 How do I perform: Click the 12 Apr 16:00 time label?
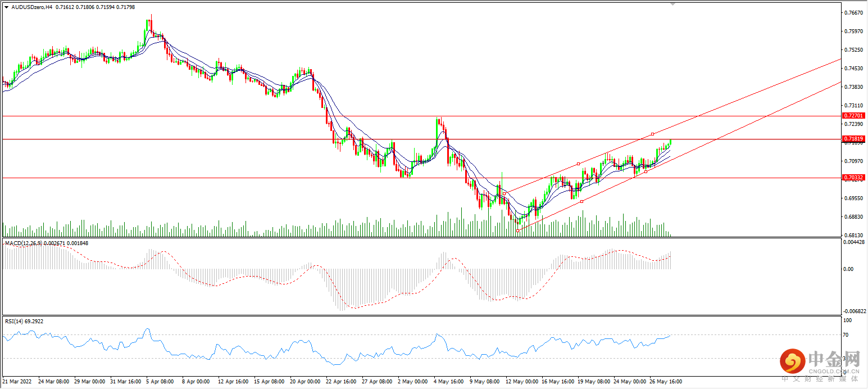click(x=232, y=382)
